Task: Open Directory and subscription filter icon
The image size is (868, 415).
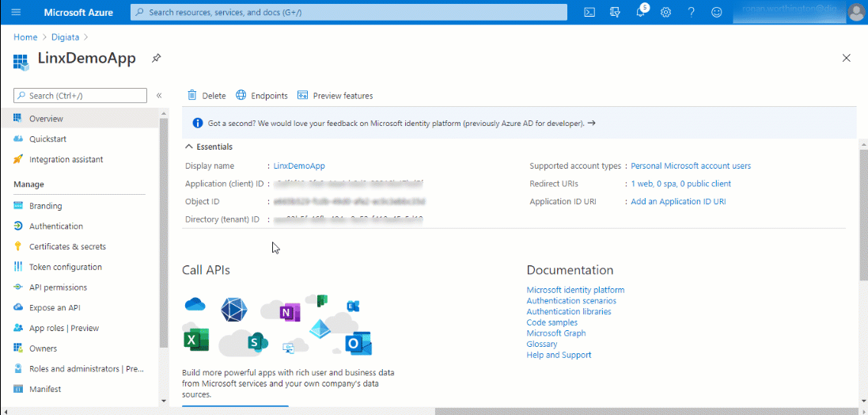Action: point(615,12)
